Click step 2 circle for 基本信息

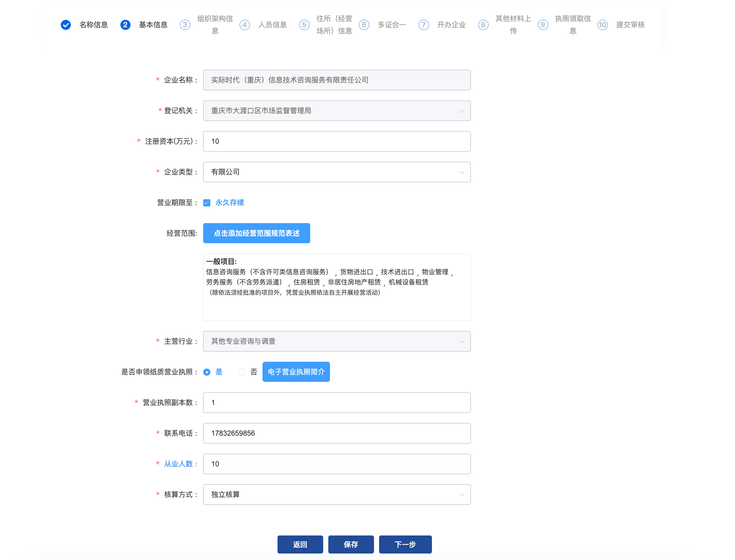point(125,25)
